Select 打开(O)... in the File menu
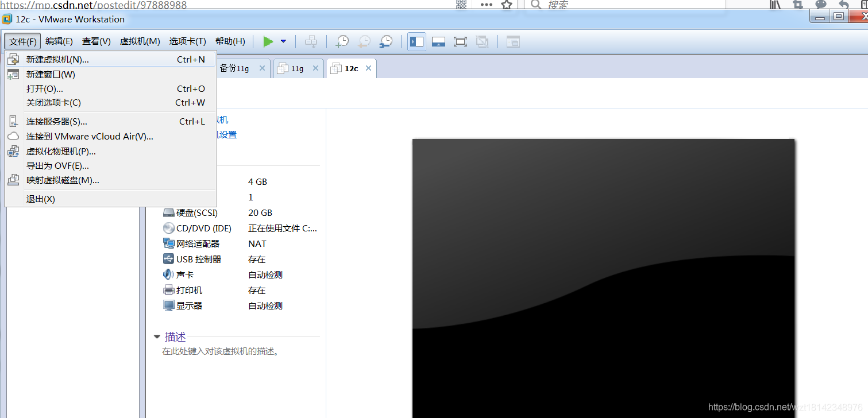Viewport: 868px width, 418px height. pyautogui.click(x=110, y=88)
